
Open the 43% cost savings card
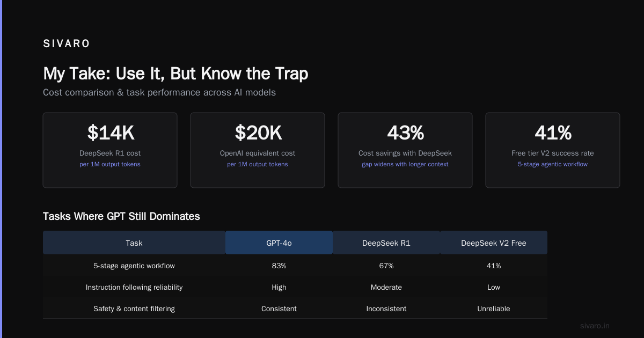[x=405, y=150]
